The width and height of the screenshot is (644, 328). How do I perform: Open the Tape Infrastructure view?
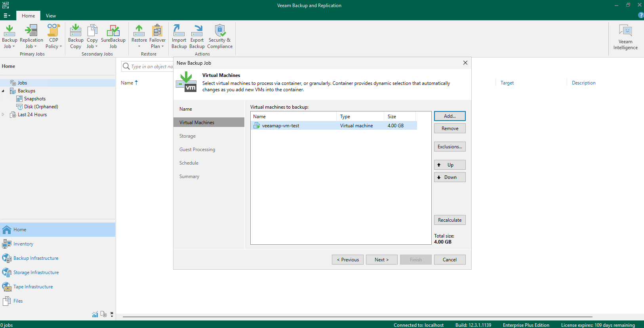58,287
